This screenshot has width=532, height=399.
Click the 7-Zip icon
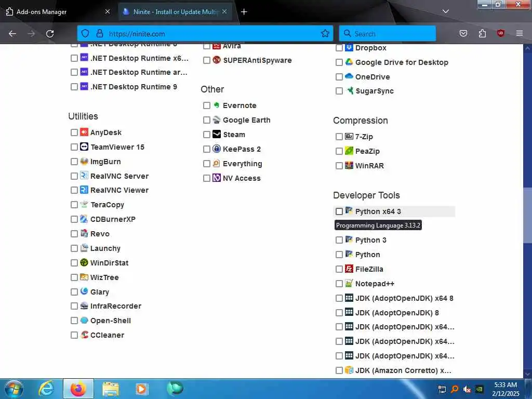click(349, 137)
